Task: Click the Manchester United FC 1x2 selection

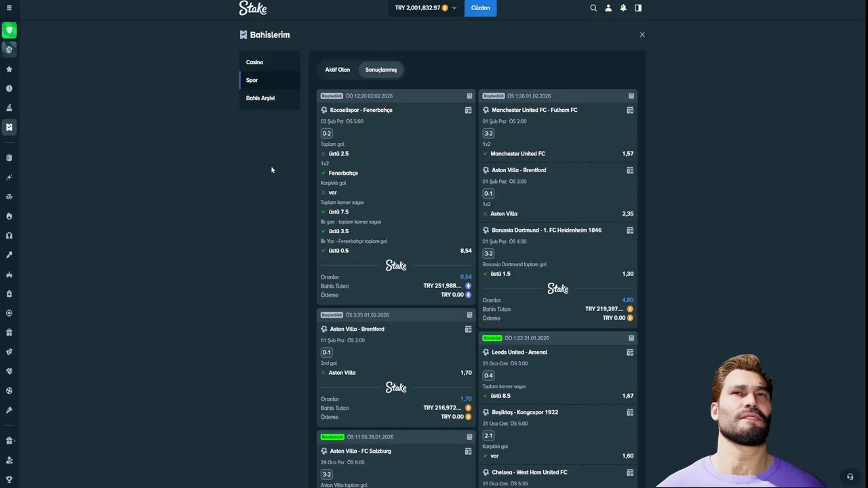Action: (x=517, y=154)
